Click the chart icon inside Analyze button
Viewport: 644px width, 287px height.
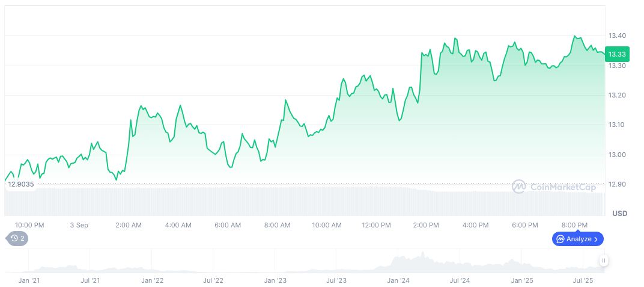pos(560,239)
